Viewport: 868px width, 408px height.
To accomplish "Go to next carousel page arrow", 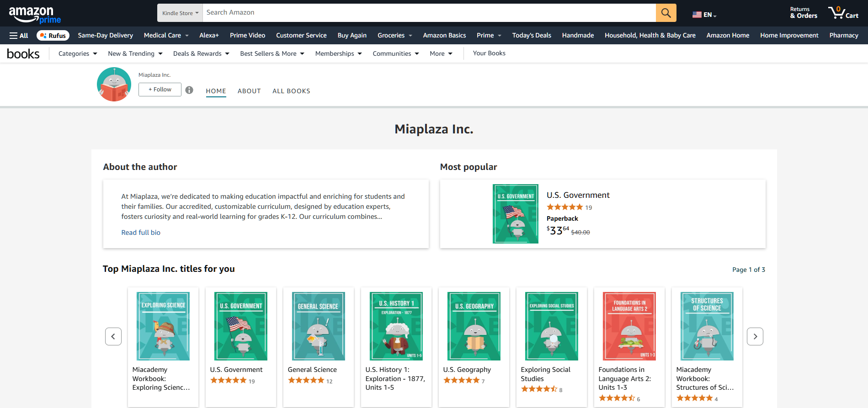I will click(x=755, y=336).
